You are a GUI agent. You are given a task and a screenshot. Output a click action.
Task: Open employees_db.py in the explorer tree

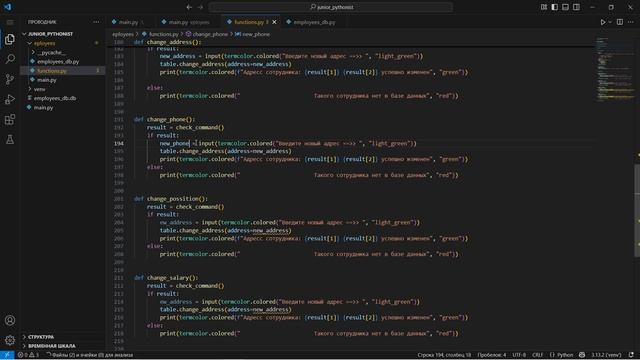point(58,62)
